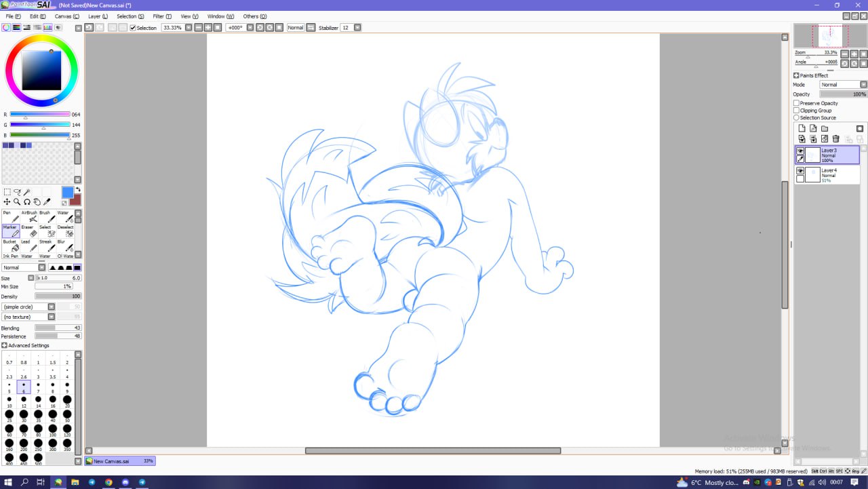The height and width of the screenshot is (489, 868).
Task: Delete layer using trash icon
Action: [x=835, y=139]
